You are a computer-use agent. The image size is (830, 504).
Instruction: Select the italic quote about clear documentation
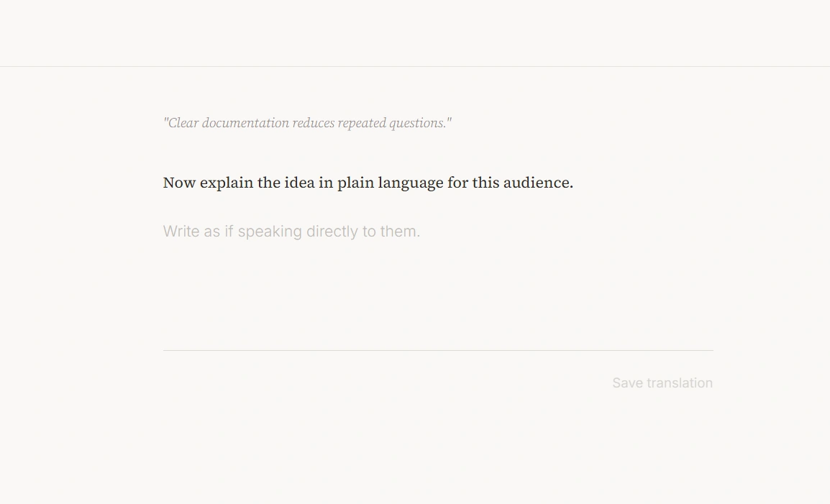[x=307, y=123]
